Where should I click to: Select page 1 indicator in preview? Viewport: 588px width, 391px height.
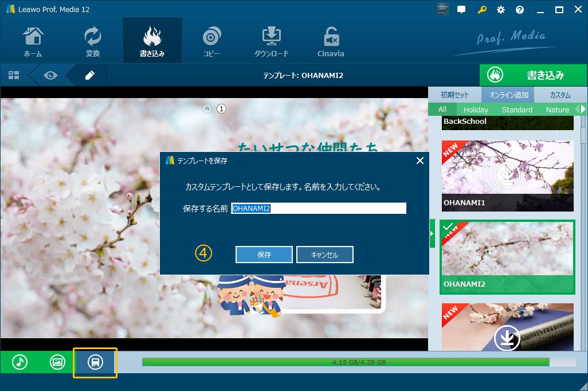point(222,109)
